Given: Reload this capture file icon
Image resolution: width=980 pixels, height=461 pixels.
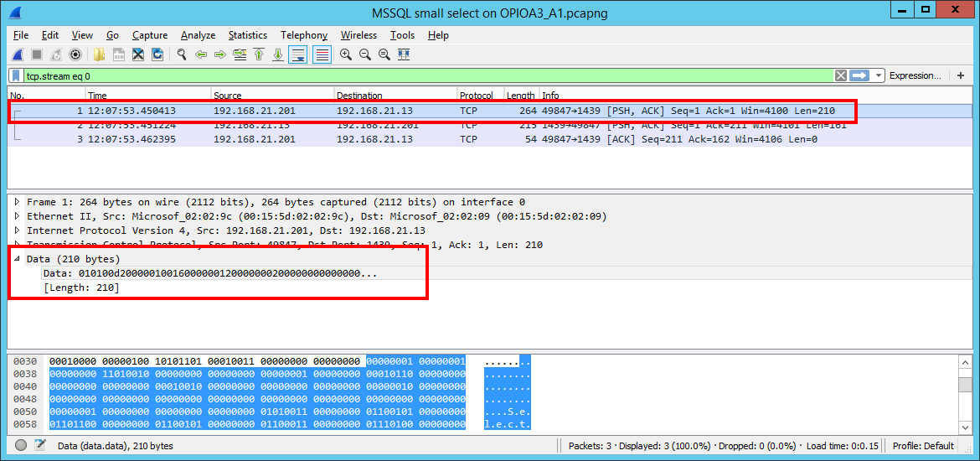Looking at the screenshot, I should coord(157,54).
